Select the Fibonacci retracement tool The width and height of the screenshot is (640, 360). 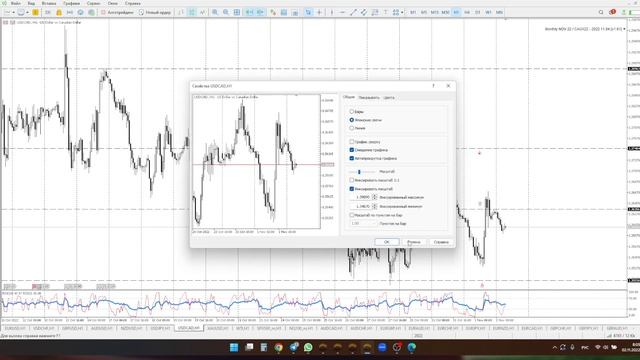(375, 12)
